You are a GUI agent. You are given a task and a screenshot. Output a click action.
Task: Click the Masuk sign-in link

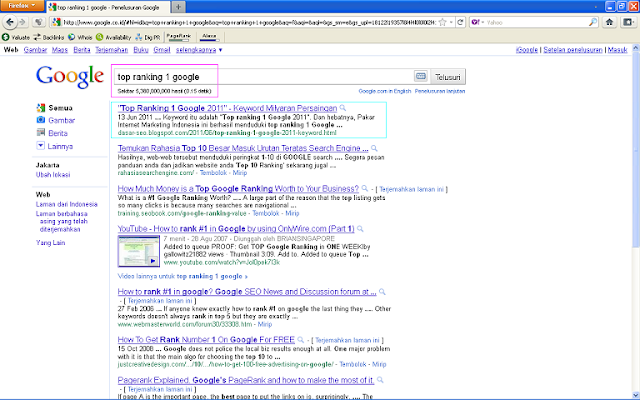[617, 50]
